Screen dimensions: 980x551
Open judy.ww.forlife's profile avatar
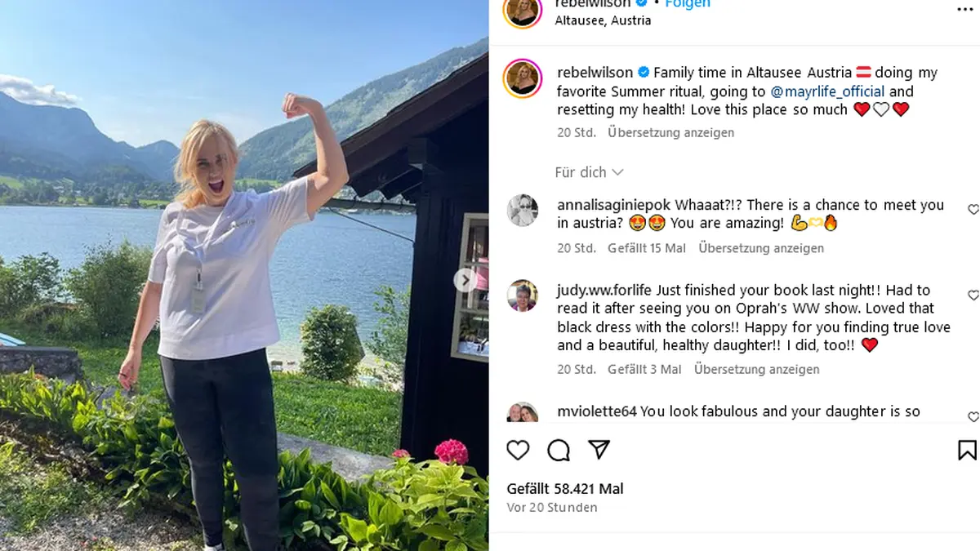click(523, 295)
